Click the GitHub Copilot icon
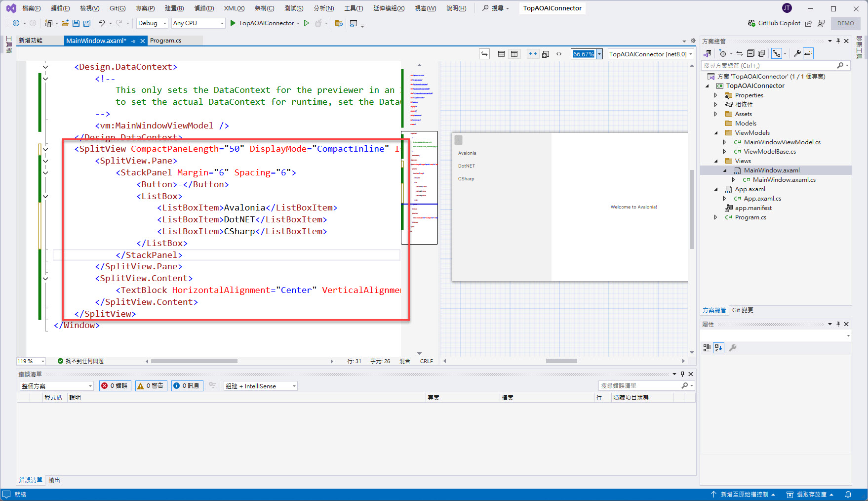868x501 pixels. (x=751, y=23)
